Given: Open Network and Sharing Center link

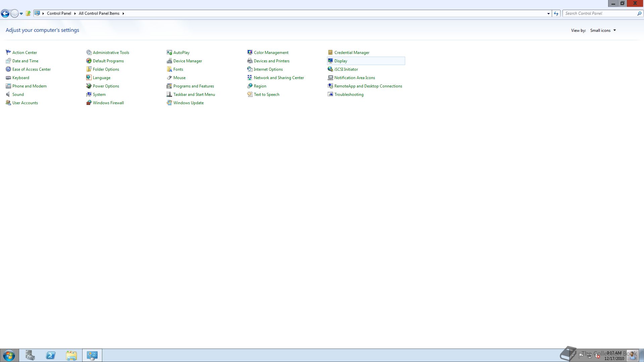Looking at the screenshot, I should (279, 78).
